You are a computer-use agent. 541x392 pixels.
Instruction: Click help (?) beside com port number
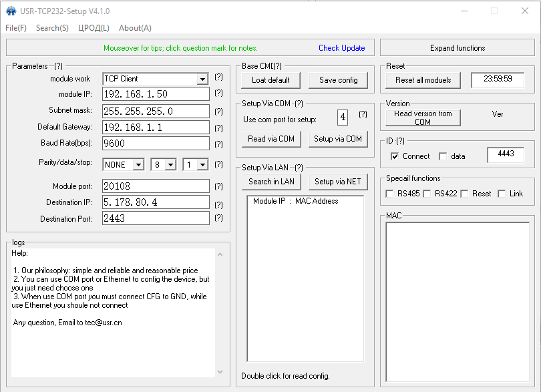click(363, 114)
